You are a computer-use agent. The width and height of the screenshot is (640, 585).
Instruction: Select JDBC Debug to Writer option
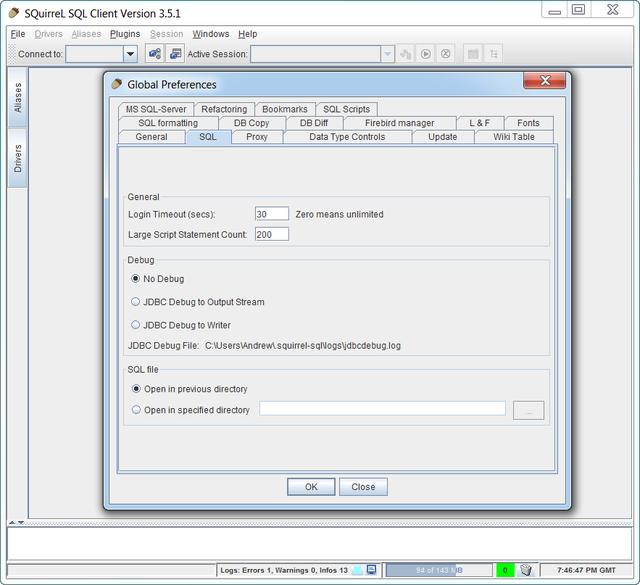pos(136,325)
